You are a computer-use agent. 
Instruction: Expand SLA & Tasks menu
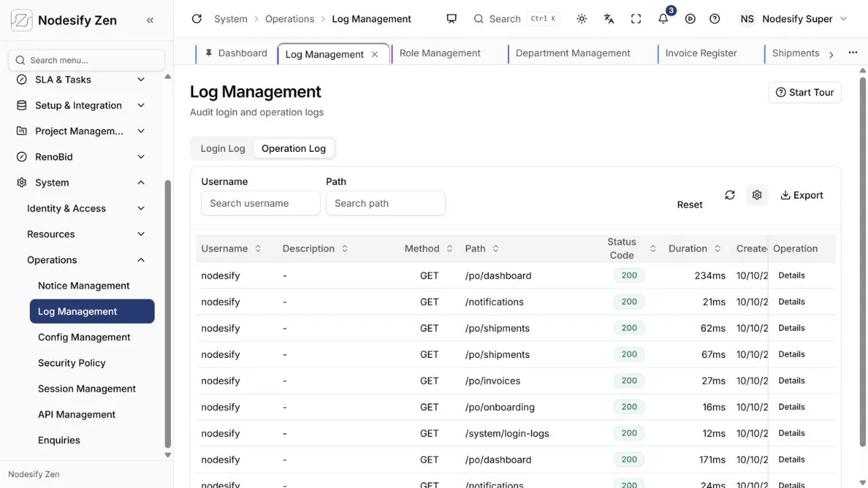point(141,80)
